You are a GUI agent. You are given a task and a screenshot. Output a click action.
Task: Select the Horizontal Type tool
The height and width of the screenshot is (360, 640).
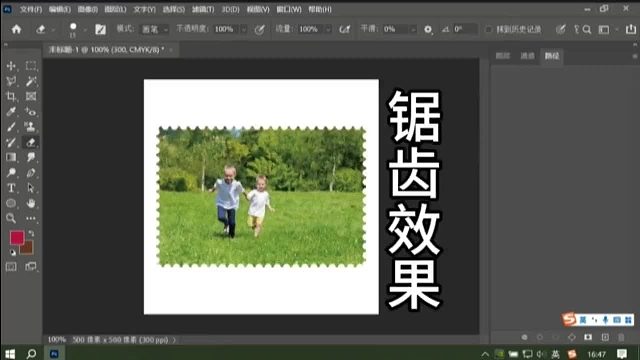[x=11, y=188]
